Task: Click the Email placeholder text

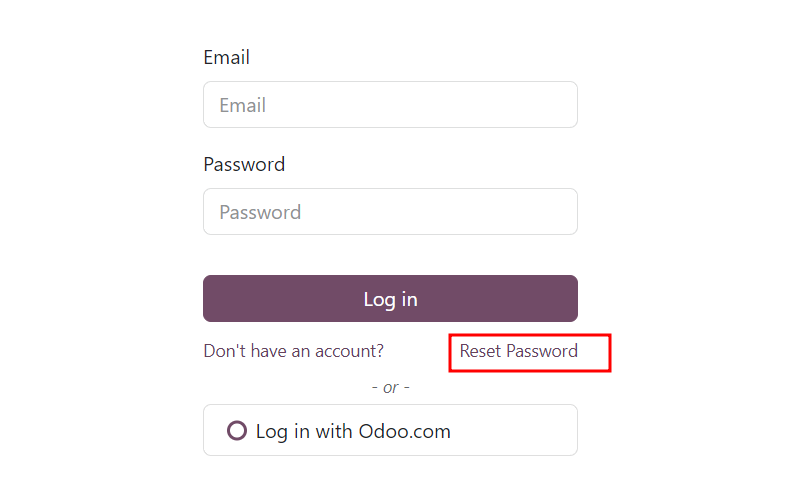Action: click(x=243, y=105)
